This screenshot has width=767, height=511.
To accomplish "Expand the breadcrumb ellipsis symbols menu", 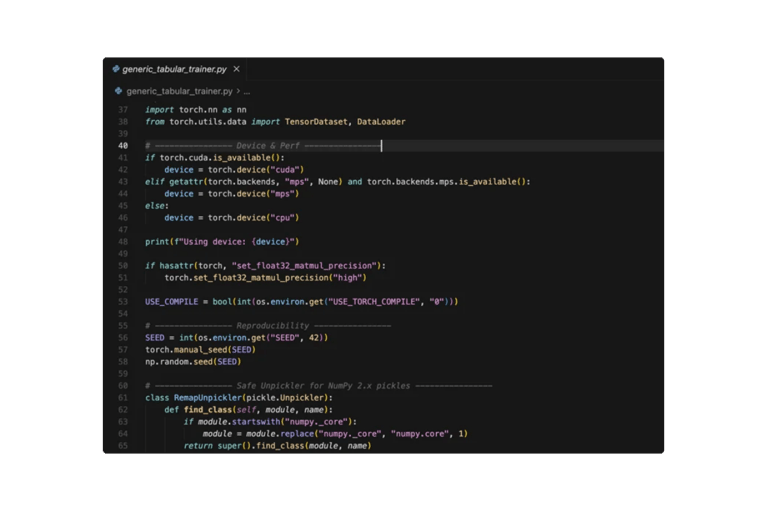I will pyautogui.click(x=247, y=91).
